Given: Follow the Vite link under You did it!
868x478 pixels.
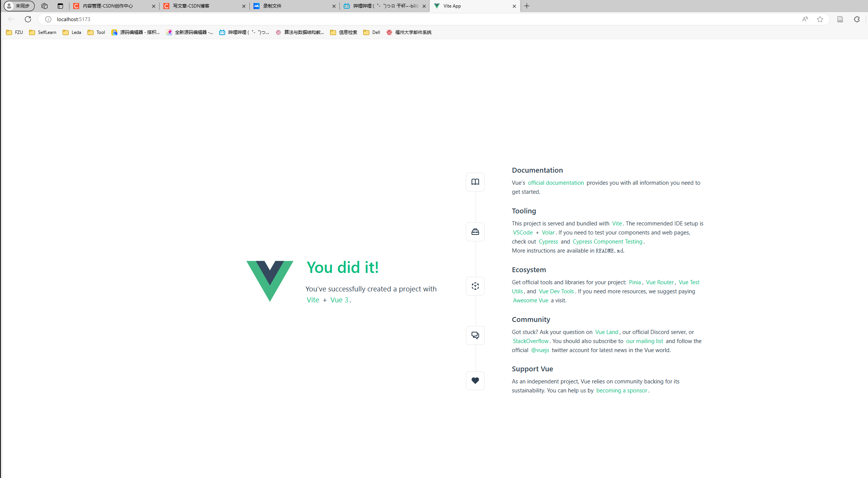Looking at the screenshot, I should pos(313,300).
